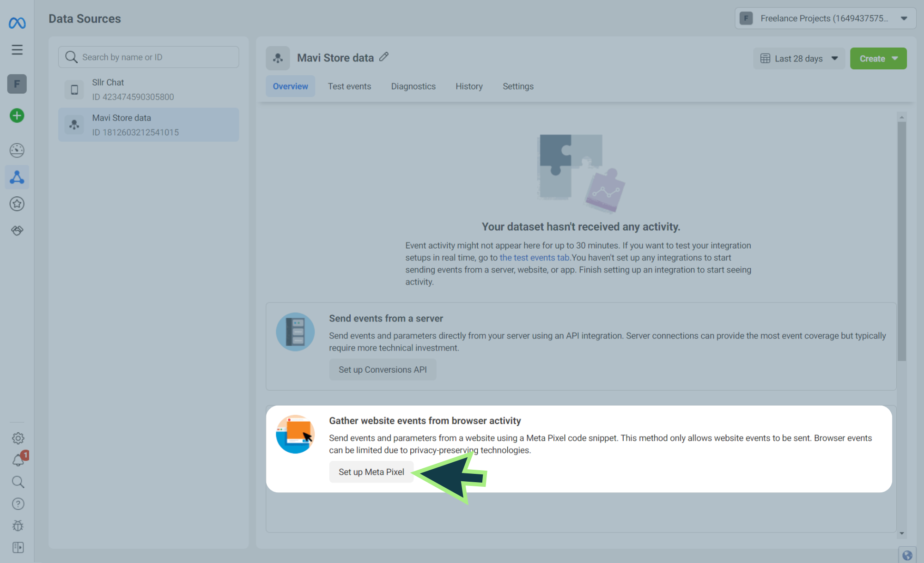Expand the green Create dropdown
924x563 pixels.
tap(878, 59)
